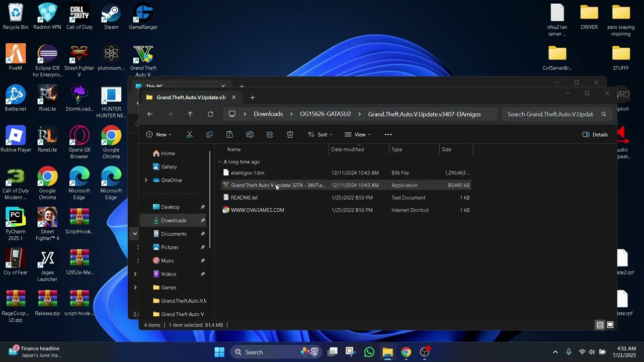Open OBS Studio from the taskbar
The height and width of the screenshot is (362, 644).
[425, 352]
